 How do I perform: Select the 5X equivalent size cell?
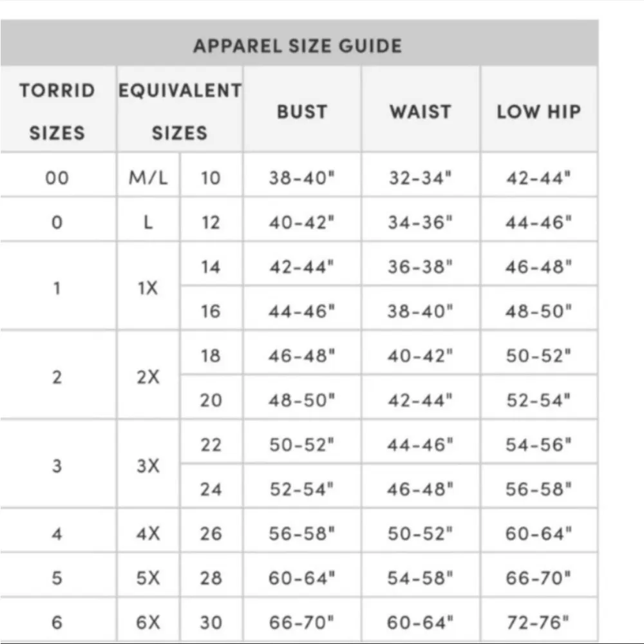[148, 578]
